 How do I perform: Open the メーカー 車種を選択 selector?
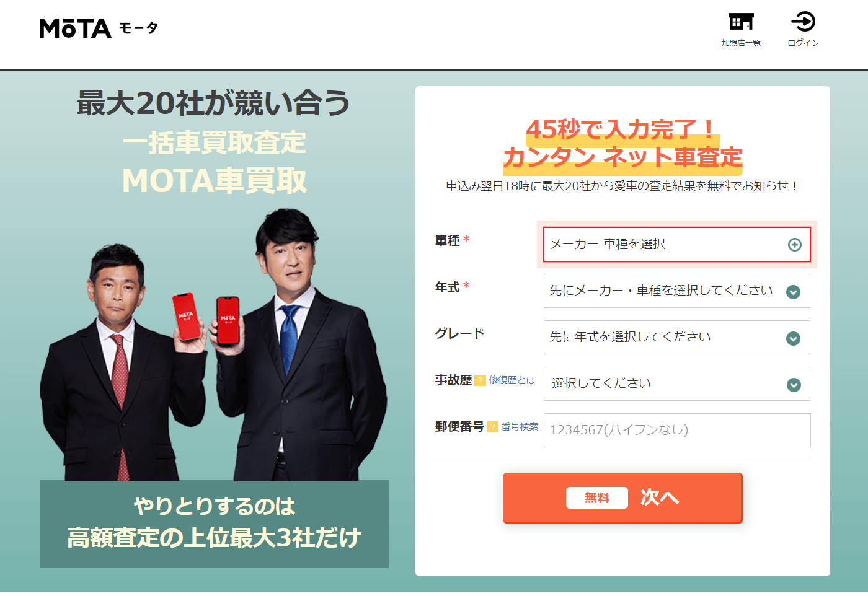tap(677, 245)
